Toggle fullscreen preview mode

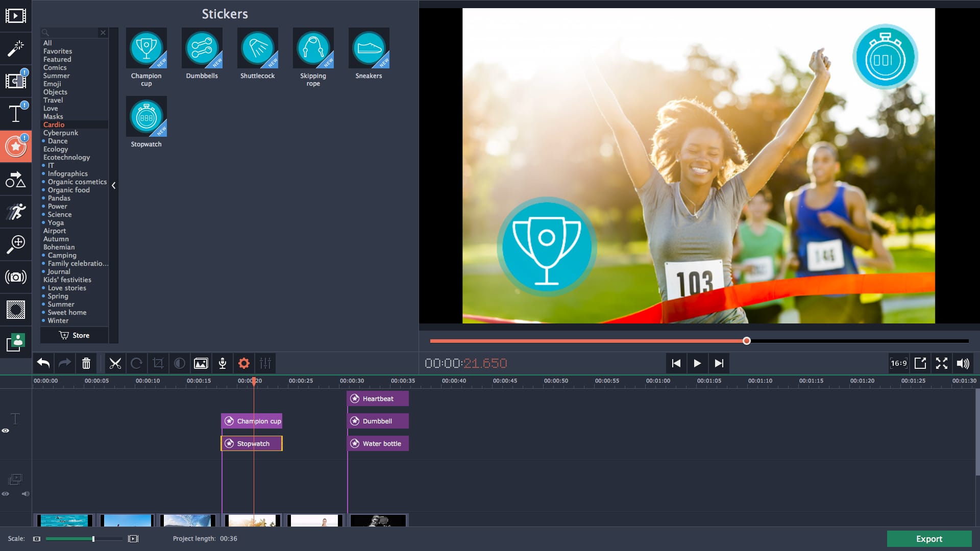click(942, 363)
